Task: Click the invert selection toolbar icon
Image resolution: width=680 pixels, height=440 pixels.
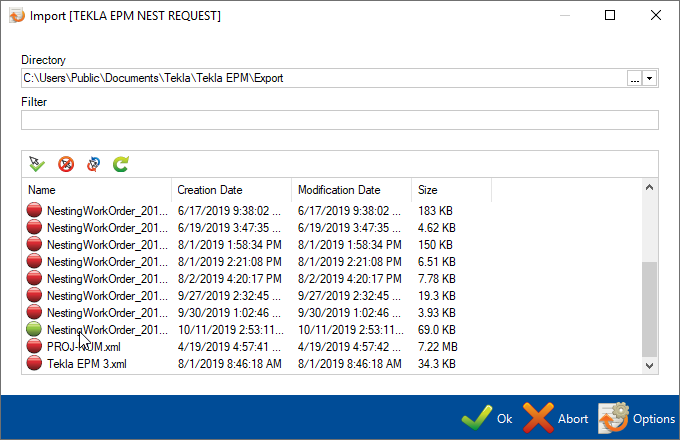Action: (x=93, y=163)
